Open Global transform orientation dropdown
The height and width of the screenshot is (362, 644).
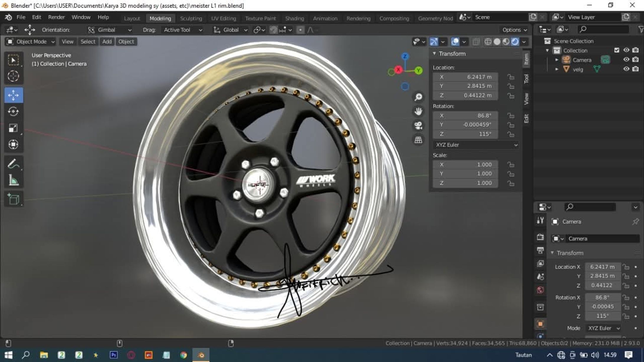[x=231, y=30]
